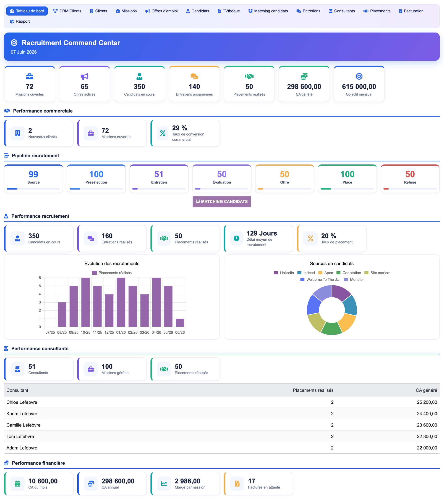Open the Clients tab

point(98,11)
